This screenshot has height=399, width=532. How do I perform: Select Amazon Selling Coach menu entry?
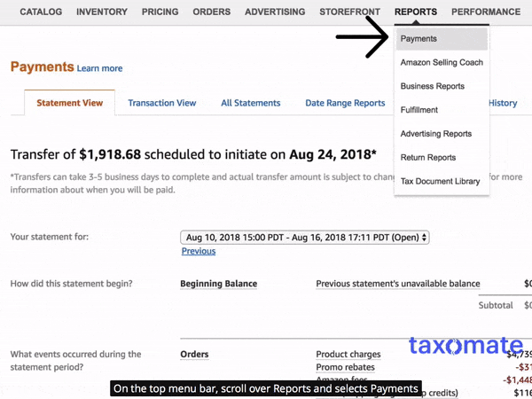(x=442, y=62)
